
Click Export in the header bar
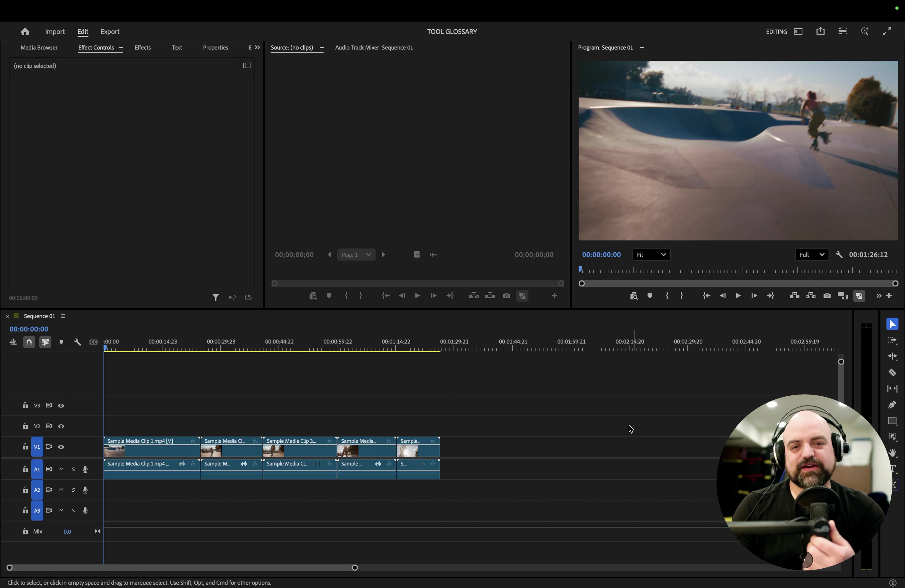[x=110, y=32]
